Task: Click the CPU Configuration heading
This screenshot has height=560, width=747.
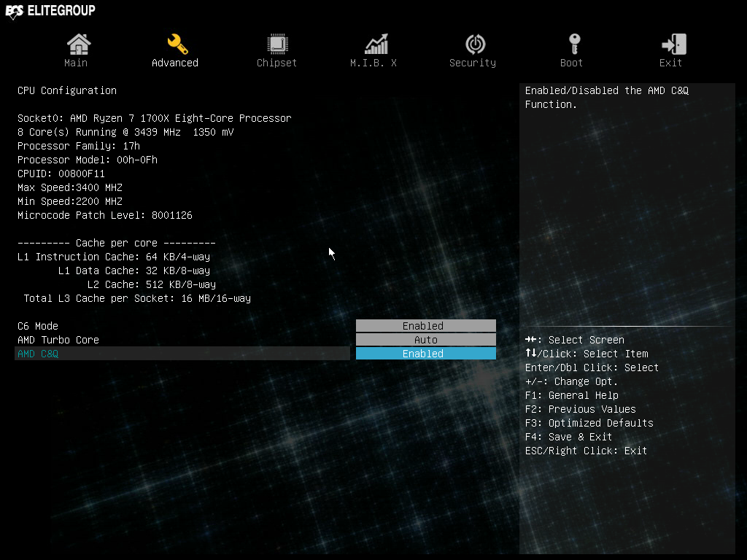Action: (x=67, y=90)
